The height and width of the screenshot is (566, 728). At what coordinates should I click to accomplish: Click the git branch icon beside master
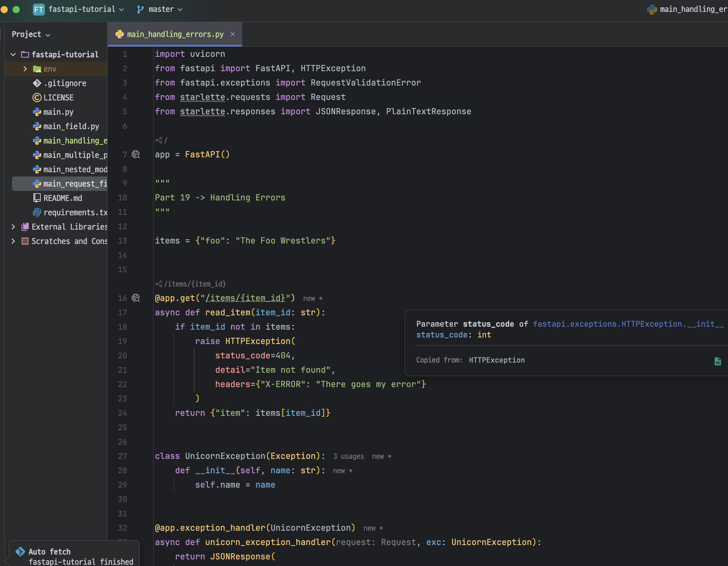[140, 9]
